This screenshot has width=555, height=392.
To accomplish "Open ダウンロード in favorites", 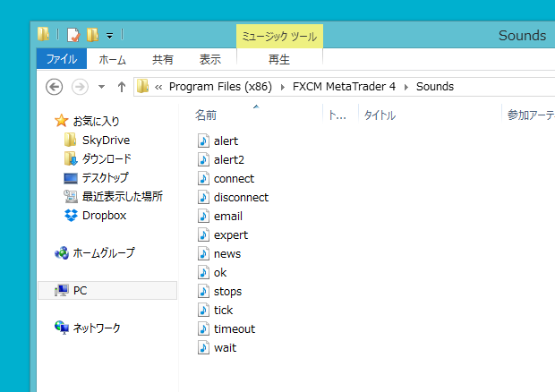I will click(107, 158).
